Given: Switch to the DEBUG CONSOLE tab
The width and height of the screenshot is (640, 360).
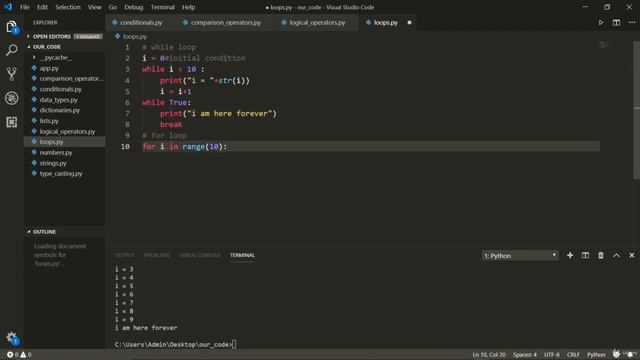Looking at the screenshot, I should [200, 255].
